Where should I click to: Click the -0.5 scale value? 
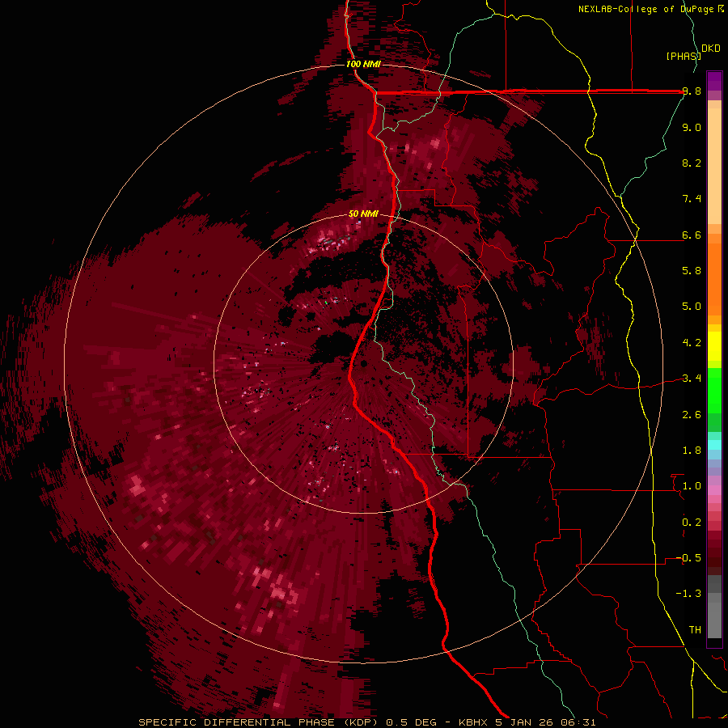(x=688, y=558)
